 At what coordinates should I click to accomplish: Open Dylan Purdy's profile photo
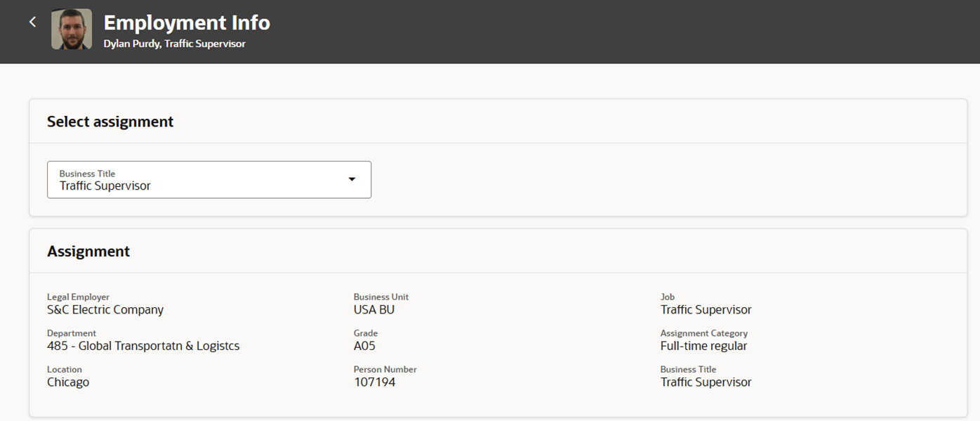(x=72, y=29)
